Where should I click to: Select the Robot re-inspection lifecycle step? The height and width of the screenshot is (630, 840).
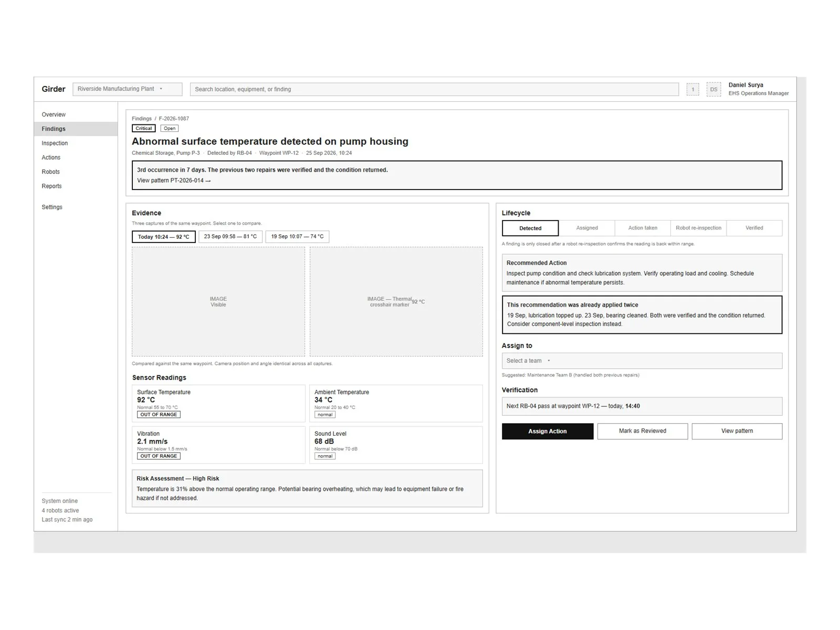pyautogui.click(x=698, y=228)
